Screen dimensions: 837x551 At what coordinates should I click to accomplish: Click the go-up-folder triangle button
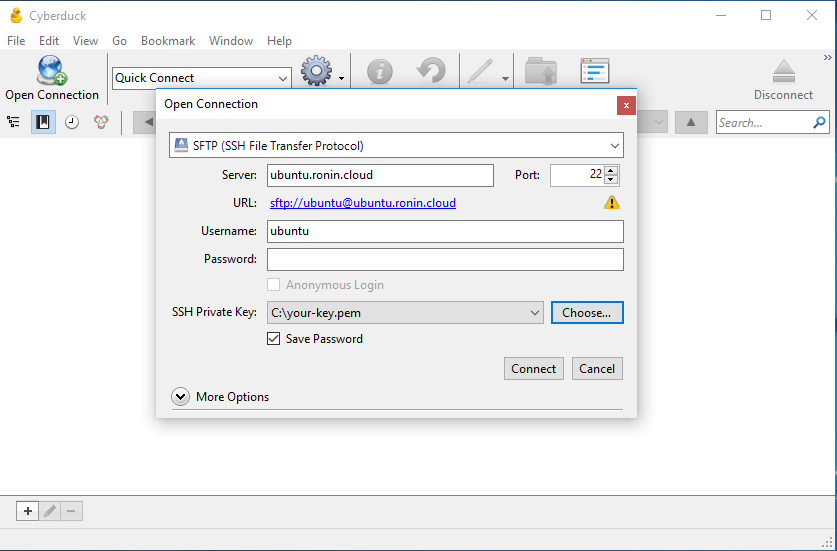point(691,122)
